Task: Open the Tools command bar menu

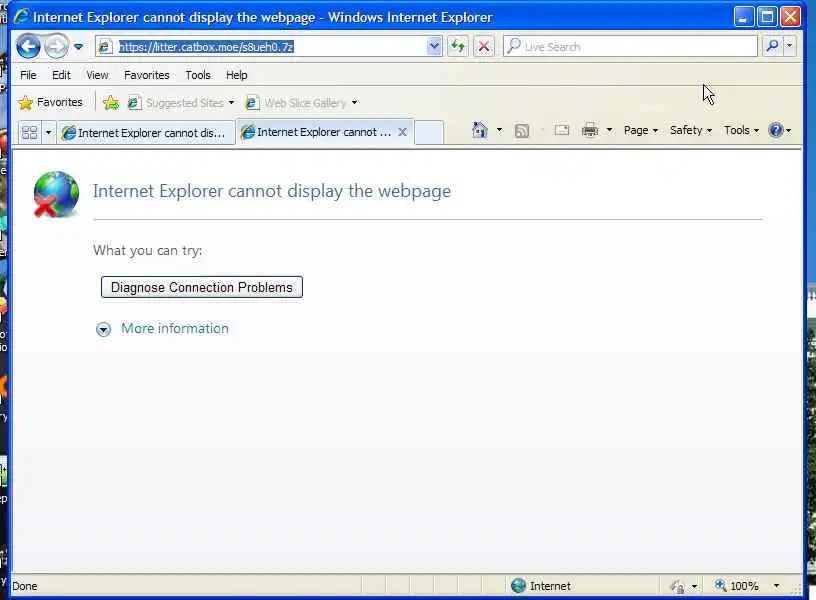Action: click(x=741, y=130)
